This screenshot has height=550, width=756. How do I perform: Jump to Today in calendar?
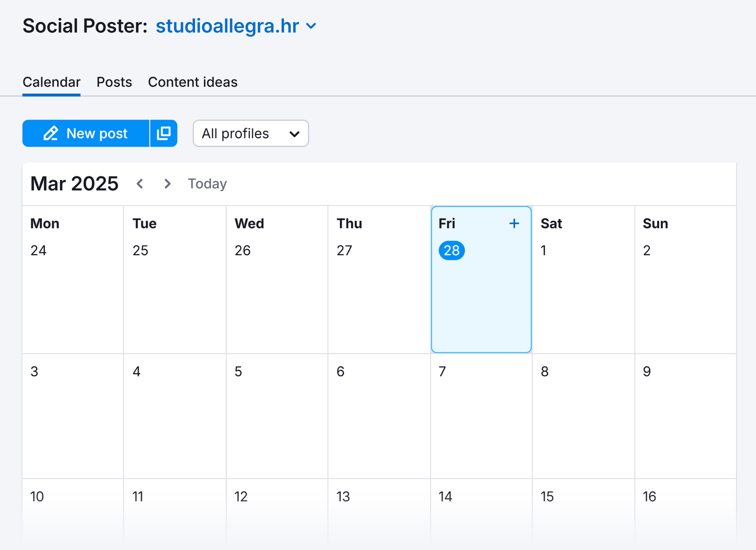[x=207, y=183]
